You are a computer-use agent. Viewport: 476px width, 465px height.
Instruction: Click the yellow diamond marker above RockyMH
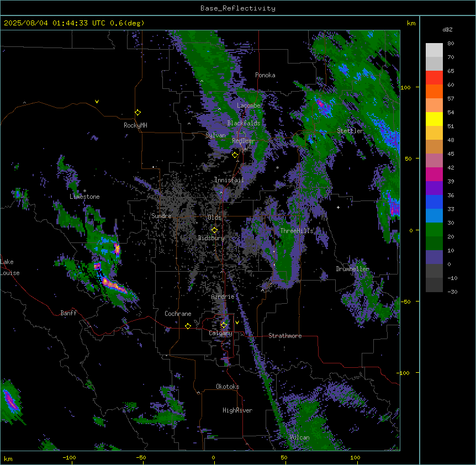click(137, 113)
